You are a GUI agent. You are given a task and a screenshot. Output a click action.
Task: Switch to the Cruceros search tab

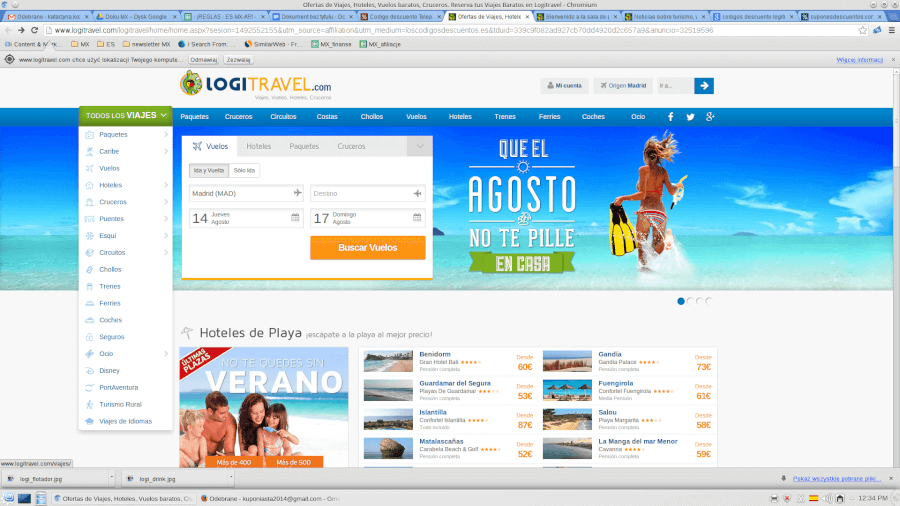351,146
